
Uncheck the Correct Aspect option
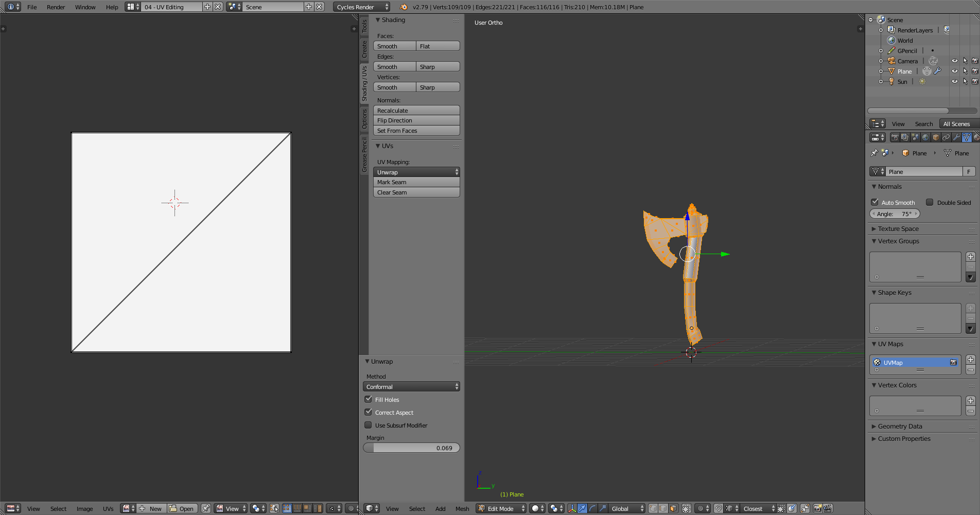[368, 412]
